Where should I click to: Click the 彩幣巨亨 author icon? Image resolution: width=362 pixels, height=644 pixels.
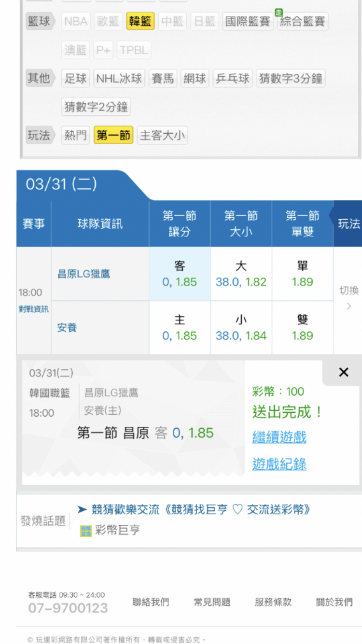click(x=85, y=531)
